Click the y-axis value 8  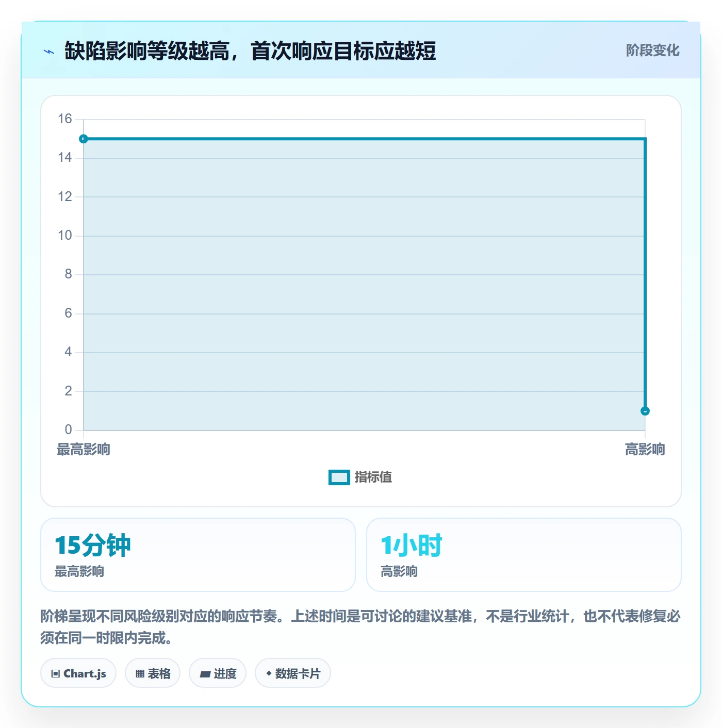pyautogui.click(x=68, y=274)
